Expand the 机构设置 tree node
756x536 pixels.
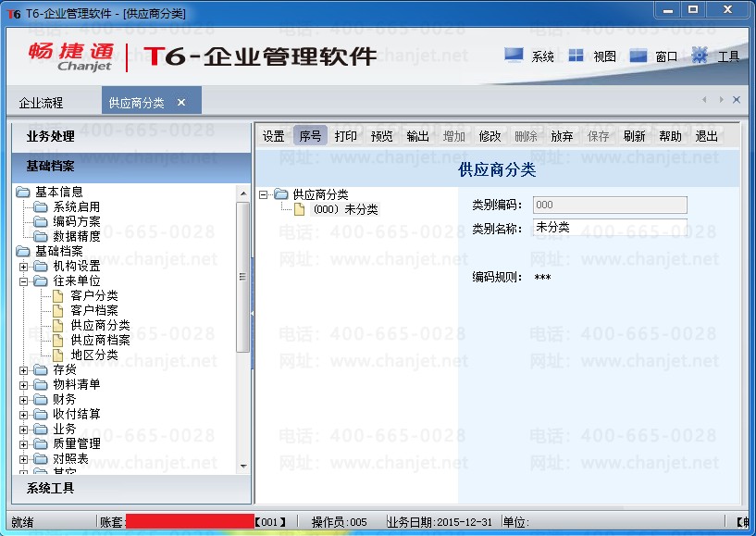pos(23,267)
